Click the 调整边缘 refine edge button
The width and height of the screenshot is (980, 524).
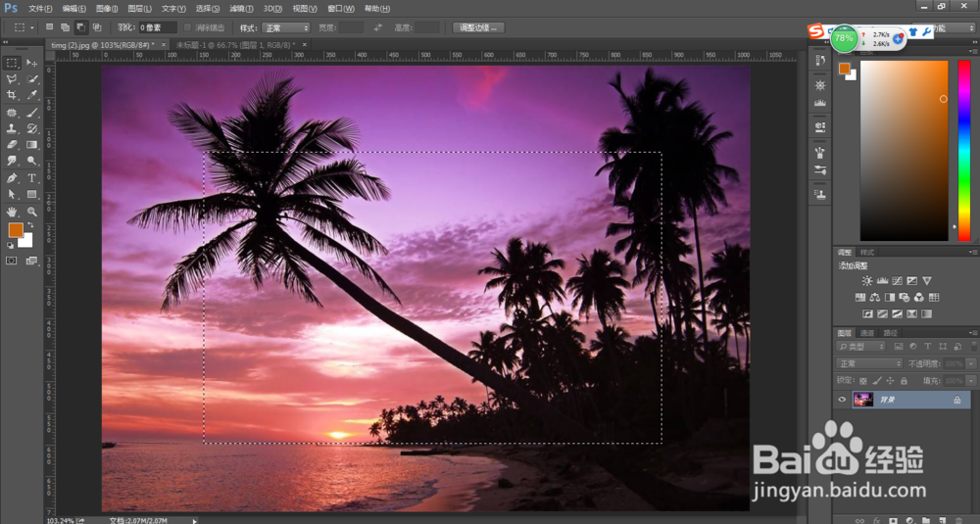[478, 27]
